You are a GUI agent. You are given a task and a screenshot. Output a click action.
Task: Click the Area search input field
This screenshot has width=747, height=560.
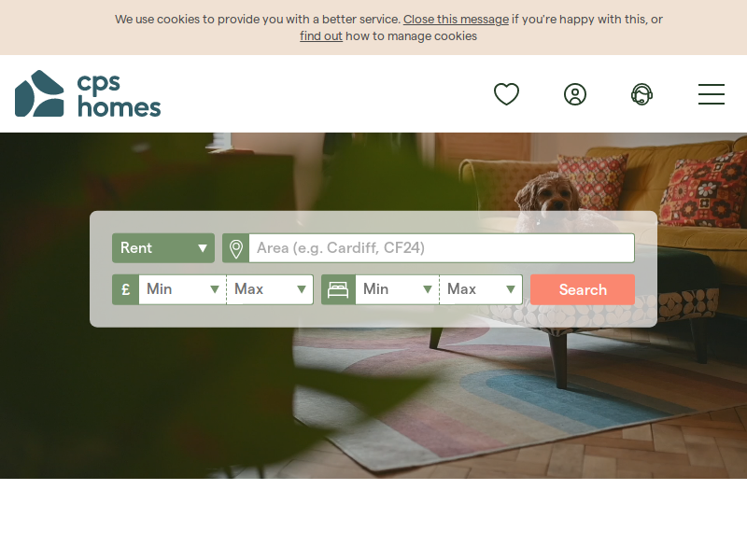(x=442, y=248)
